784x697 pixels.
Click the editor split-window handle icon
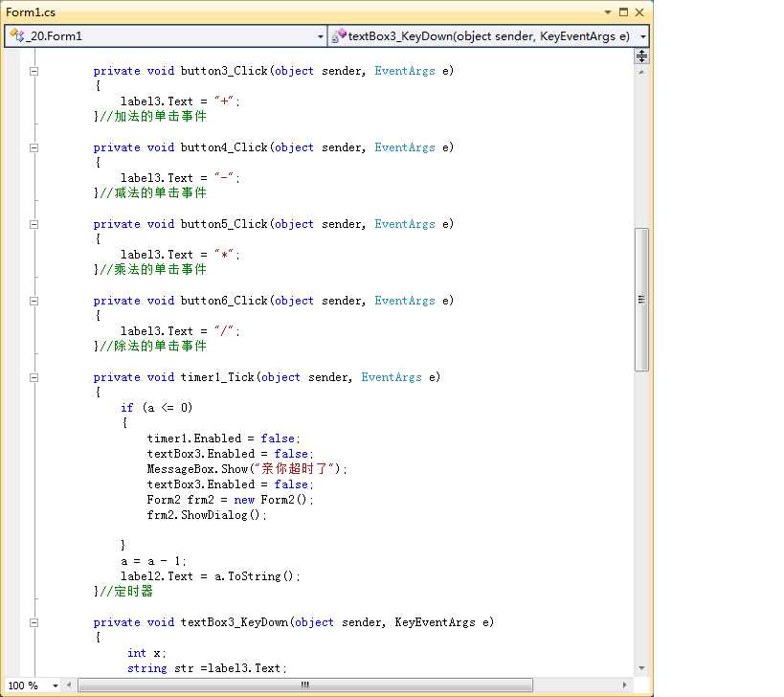point(641,56)
